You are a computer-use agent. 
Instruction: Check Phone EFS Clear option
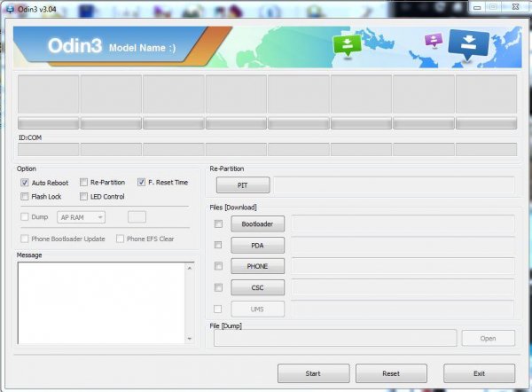[120, 239]
